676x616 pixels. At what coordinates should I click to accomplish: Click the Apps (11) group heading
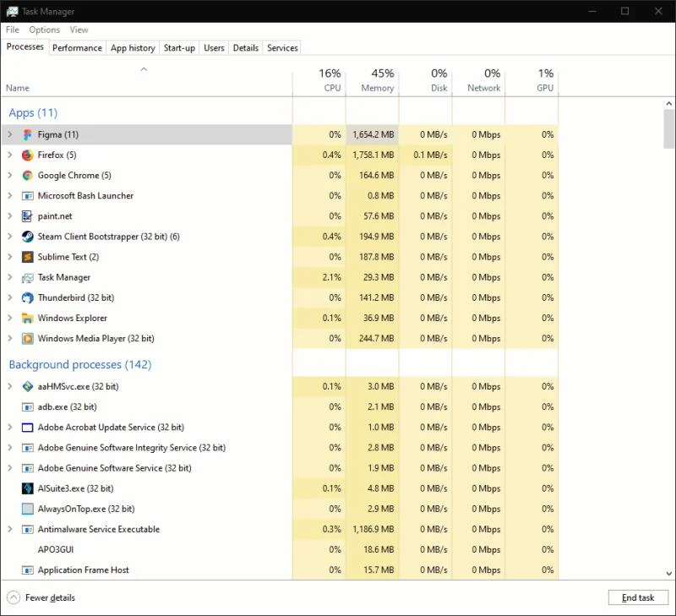coord(33,113)
